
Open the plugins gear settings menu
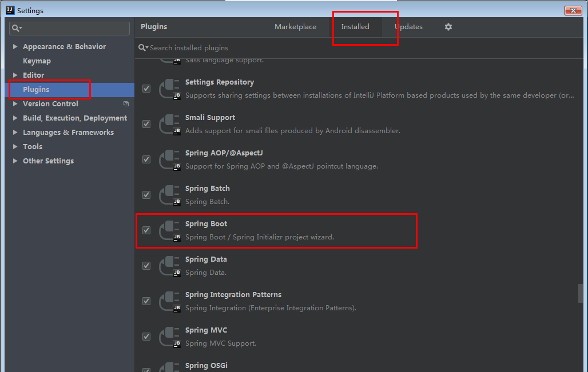(448, 27)
